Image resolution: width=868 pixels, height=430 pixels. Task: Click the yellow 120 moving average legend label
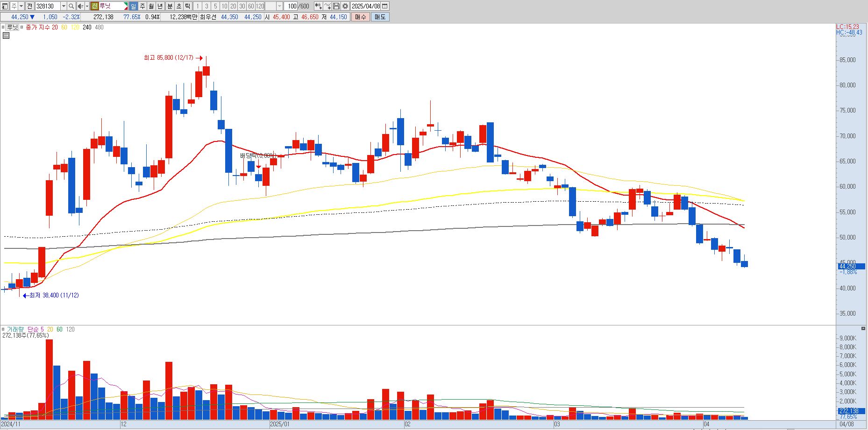tap(75, 27)
